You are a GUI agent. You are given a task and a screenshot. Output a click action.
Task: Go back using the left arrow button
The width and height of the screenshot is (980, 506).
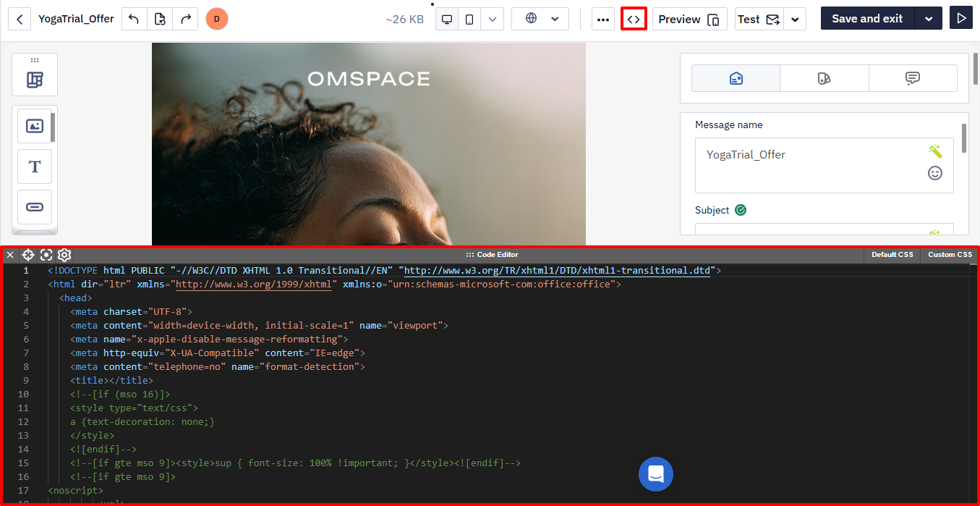coord(20,19)
